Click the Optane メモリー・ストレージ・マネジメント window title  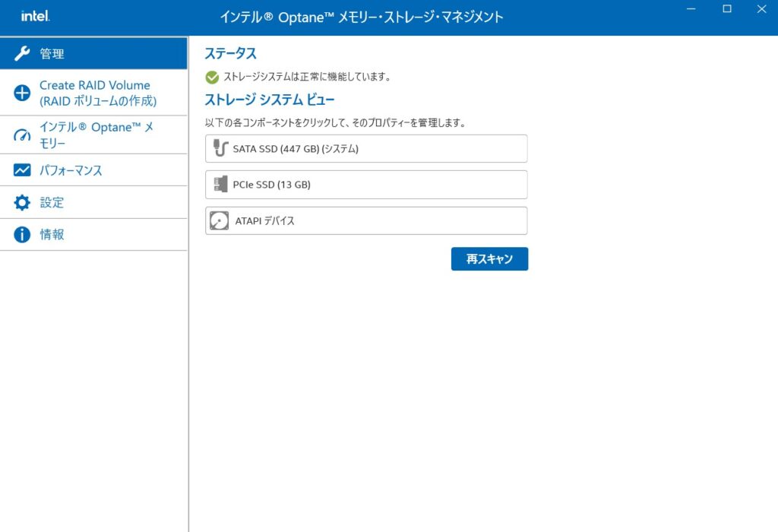pyautogui.click(x=361, y=17)
